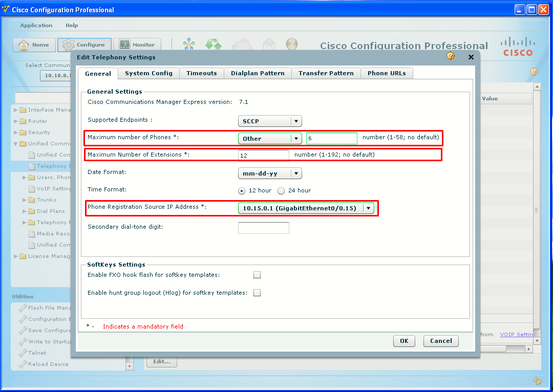Click Write to Startup utility
553x392 pixels.
point(45,341)
